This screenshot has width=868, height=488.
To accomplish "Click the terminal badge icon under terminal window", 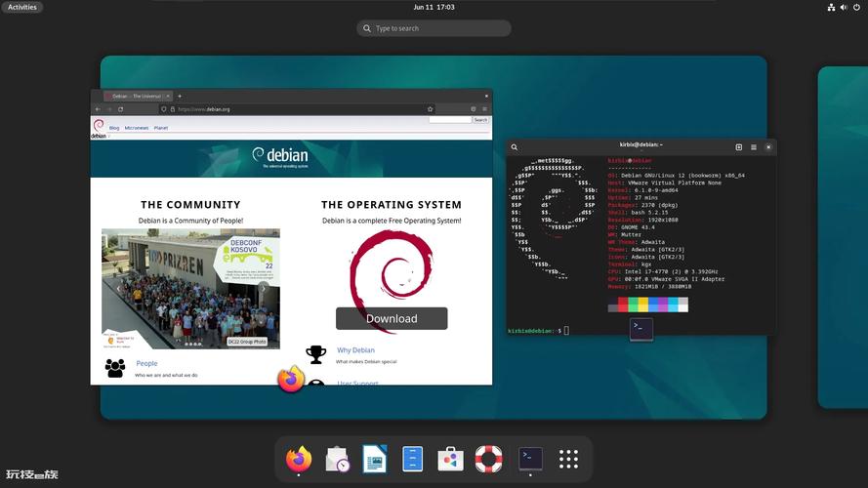I will [641, 329].
